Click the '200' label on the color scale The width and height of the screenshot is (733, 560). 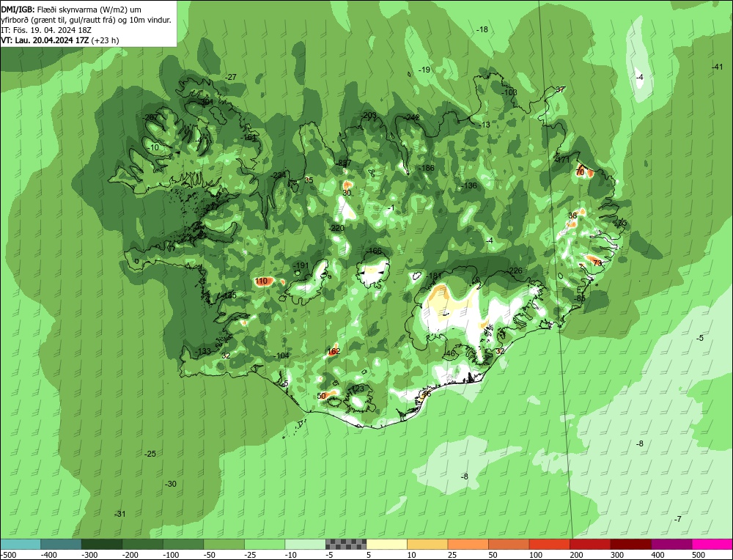pyautogui.click(x=576, y=555)
